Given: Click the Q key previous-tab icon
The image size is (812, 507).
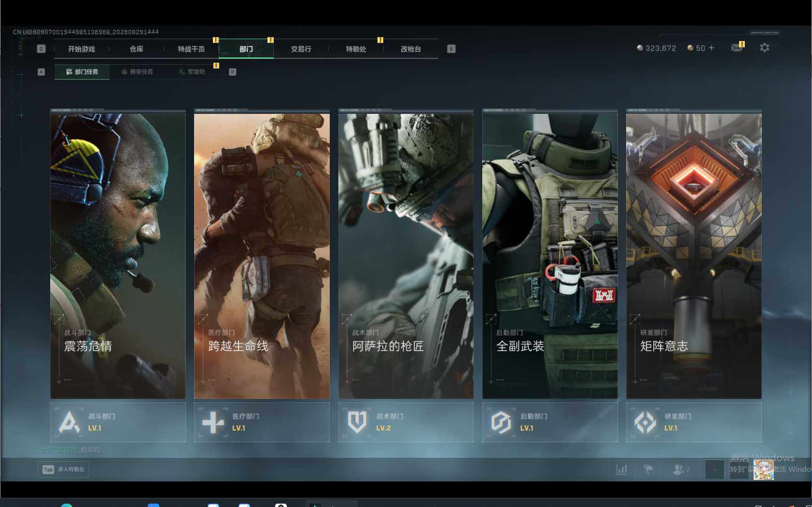Looking at the screenshot, I should pos(41,49).
